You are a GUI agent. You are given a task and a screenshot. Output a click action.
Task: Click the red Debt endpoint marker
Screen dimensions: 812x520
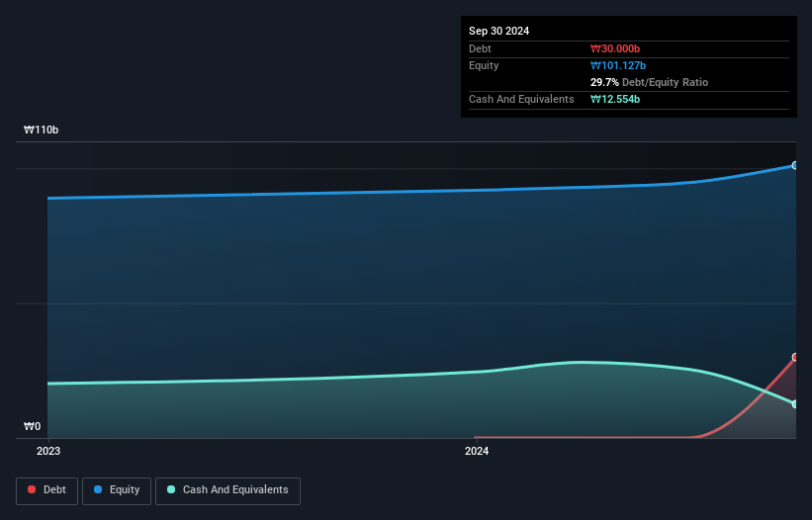click(x=795, y=357)
